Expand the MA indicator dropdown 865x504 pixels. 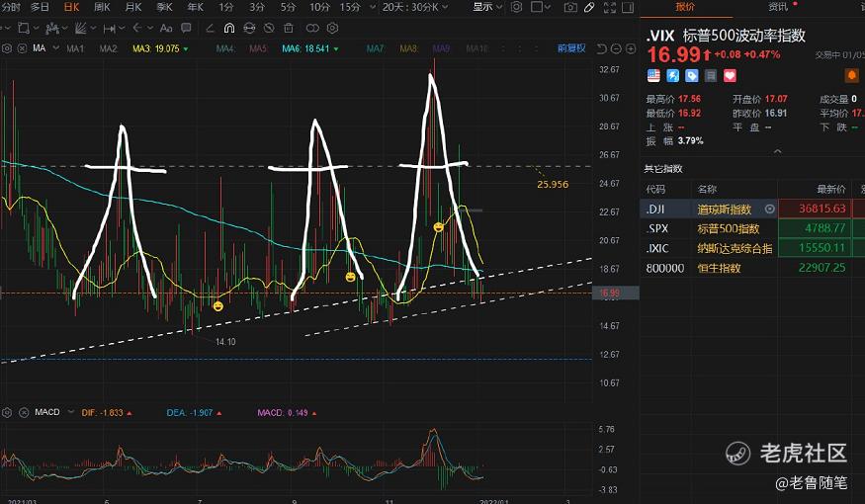[55, 48]
